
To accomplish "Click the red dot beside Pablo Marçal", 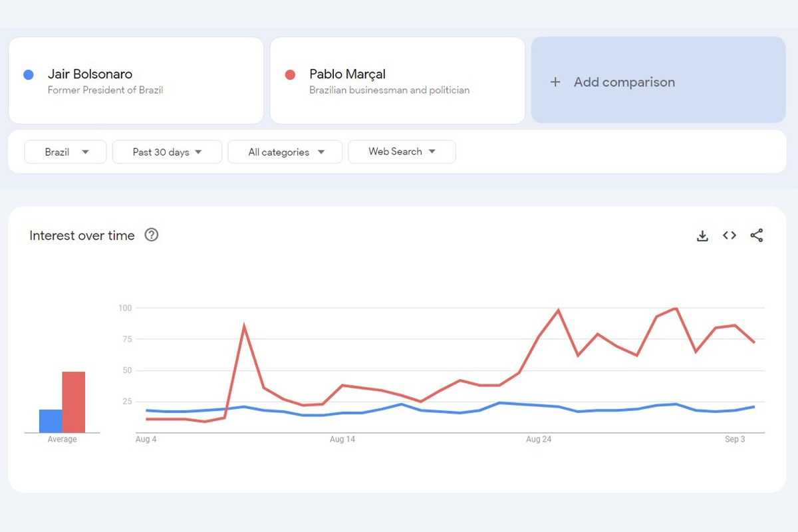I will (x=290, y=74).
